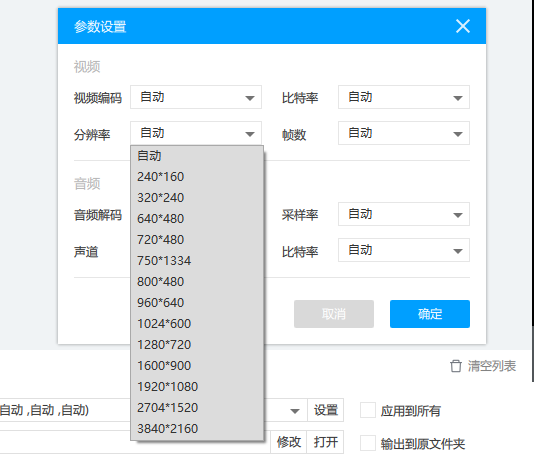Enable the 应用到所有 checkbox
This screenshot has width=534, height=476.
click(368, 410)
